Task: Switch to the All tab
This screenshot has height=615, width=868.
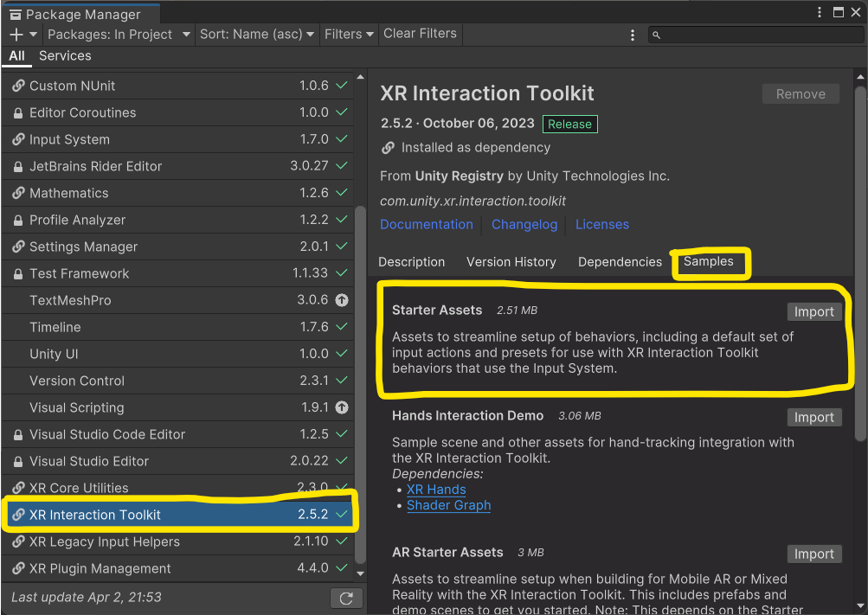Action: tap(16, 56)
